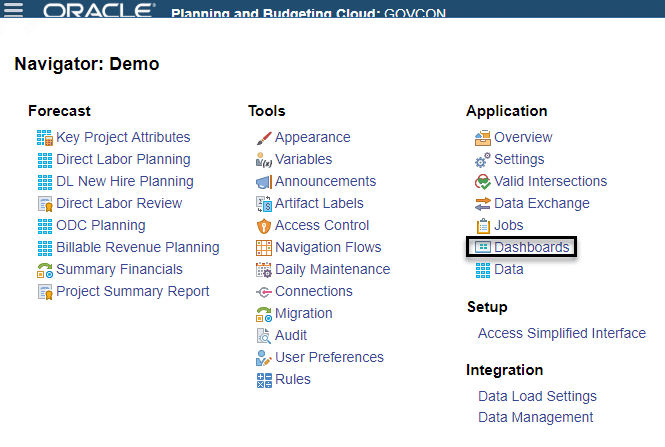
Task: Open the Variables link
Action: [x=304, y=159]
